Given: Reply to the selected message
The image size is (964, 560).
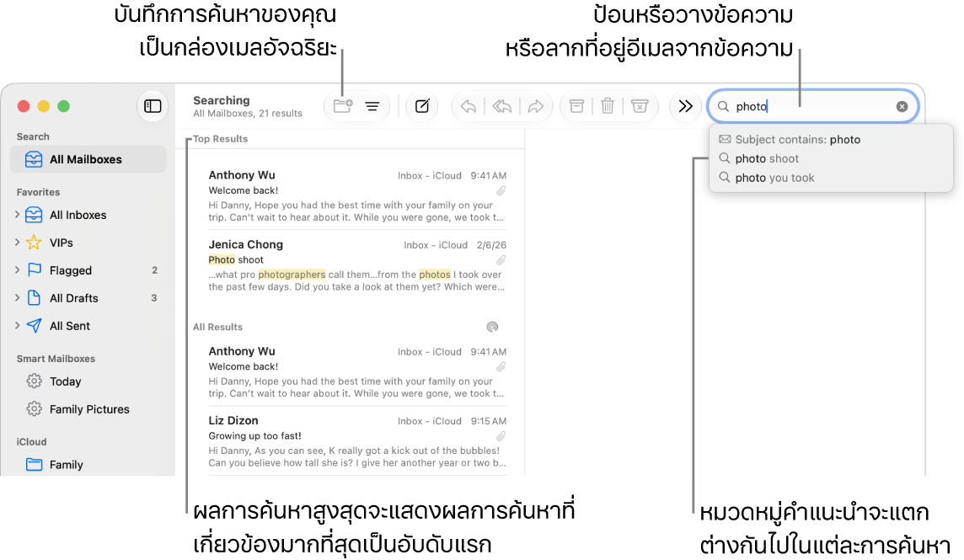Looking at the screenshot, I should 469,106.
